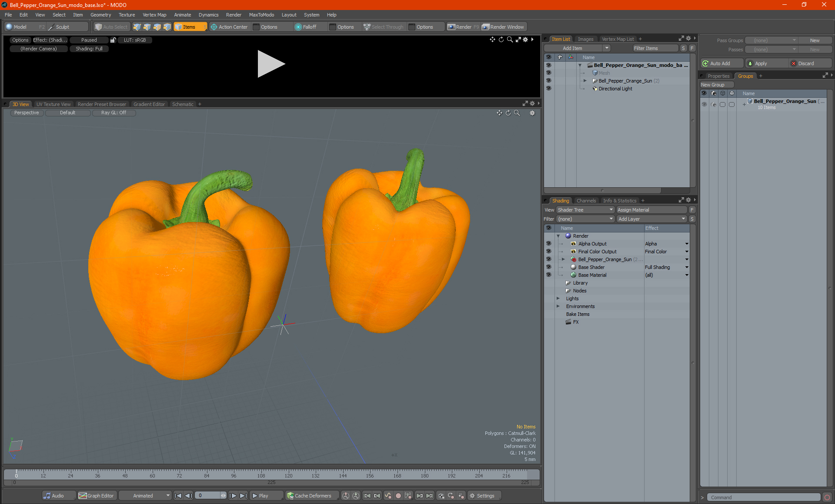
Task: Collapse the Render node in Shader Tree
Action: [558, 236]
